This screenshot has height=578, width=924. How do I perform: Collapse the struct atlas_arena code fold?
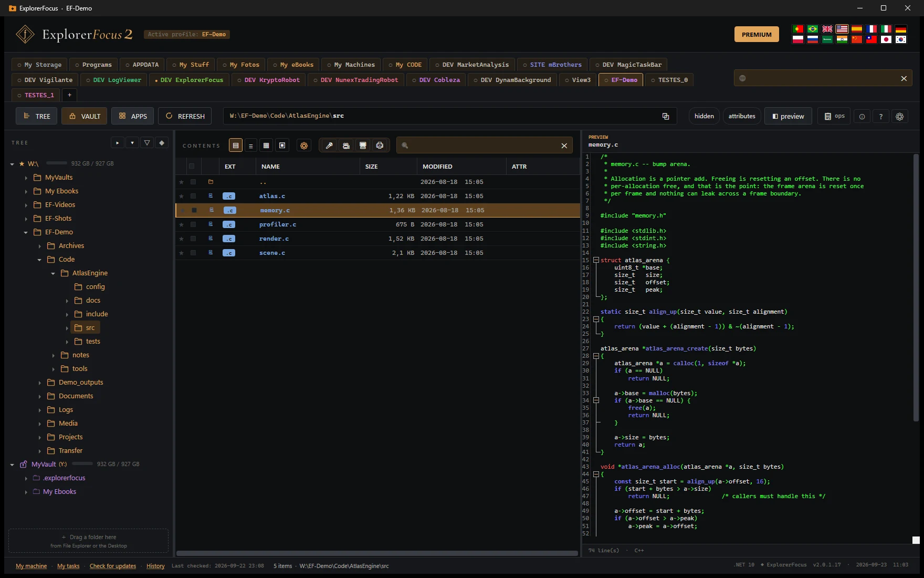596,260
